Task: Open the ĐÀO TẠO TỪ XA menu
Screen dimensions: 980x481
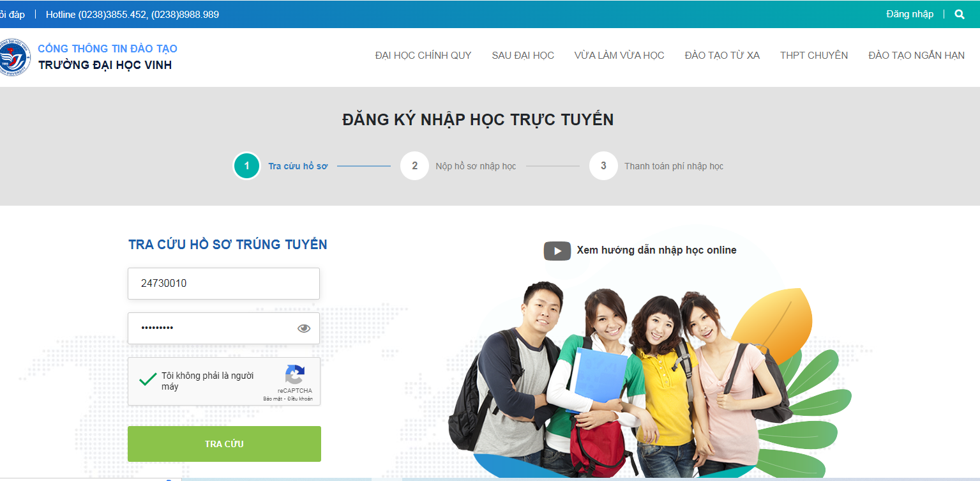Action: click(x=722, y=56)
